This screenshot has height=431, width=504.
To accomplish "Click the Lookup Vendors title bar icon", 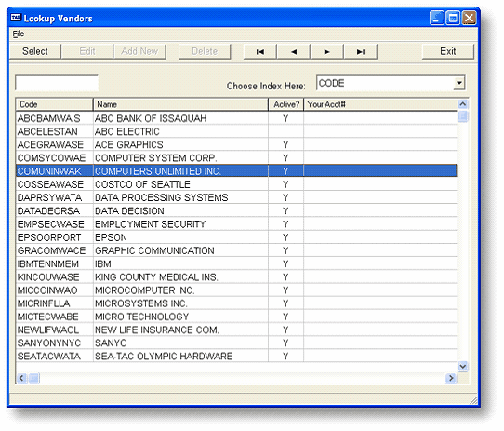I will pyautogui.click(x=16, y=18).
